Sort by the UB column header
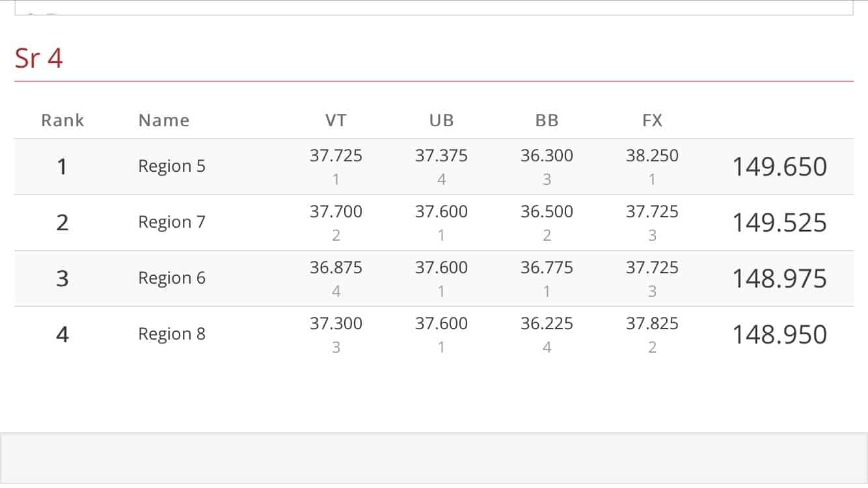Image resolution: width=868 pixels, height=488 pixels. point(441,120)
